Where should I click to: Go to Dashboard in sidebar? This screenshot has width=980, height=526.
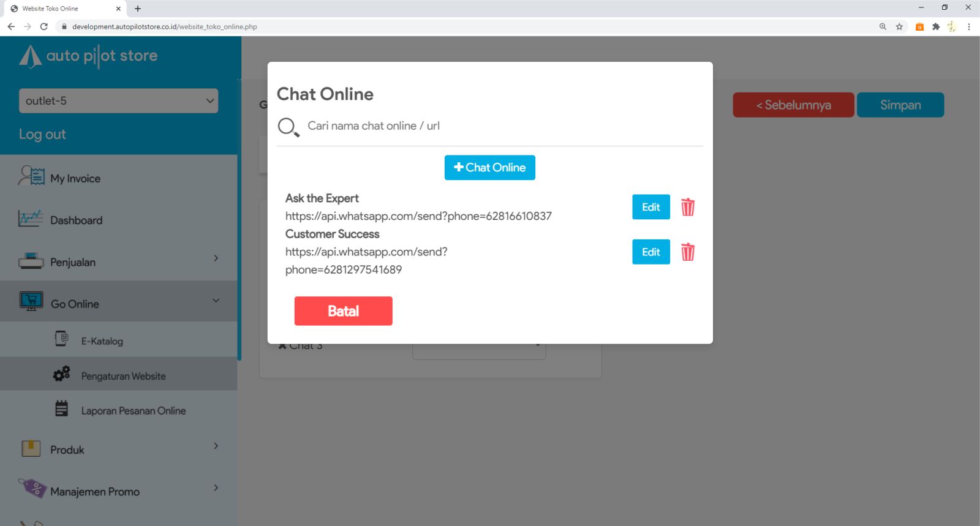coord(76,220)
